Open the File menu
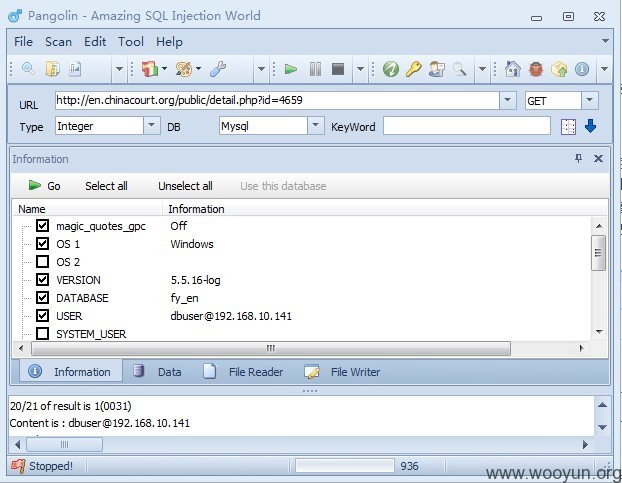 coord(23,42)
